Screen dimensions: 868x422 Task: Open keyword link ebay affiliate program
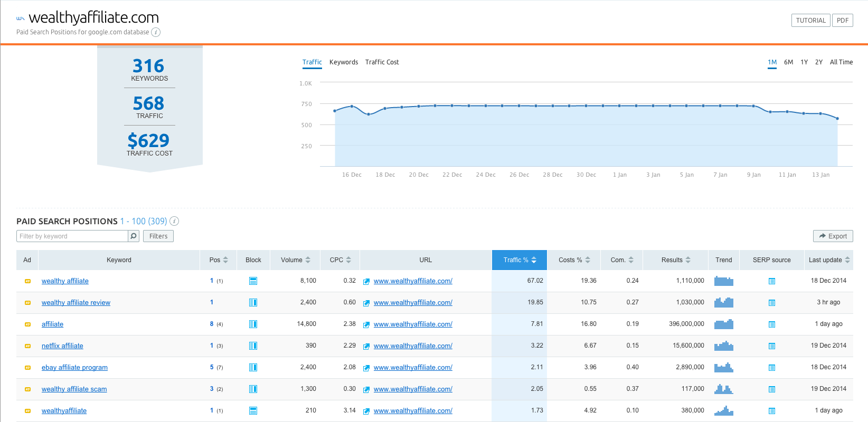[x=74, y=368]
